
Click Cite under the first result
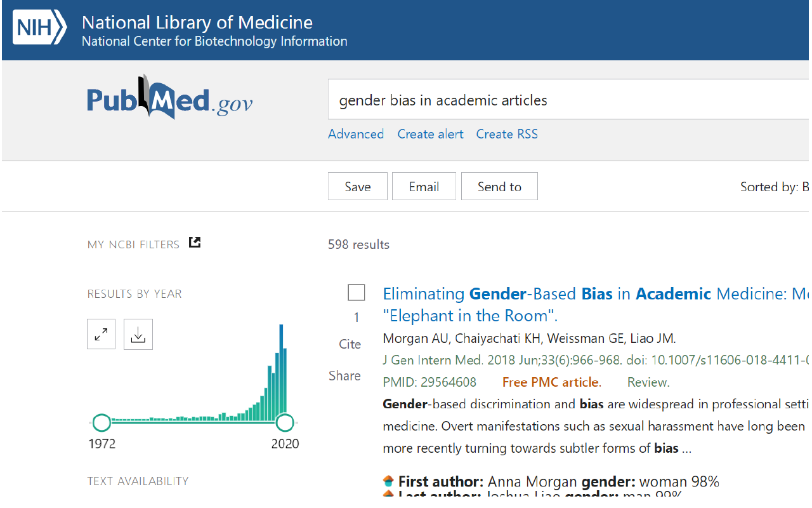(x=350, y=344)
